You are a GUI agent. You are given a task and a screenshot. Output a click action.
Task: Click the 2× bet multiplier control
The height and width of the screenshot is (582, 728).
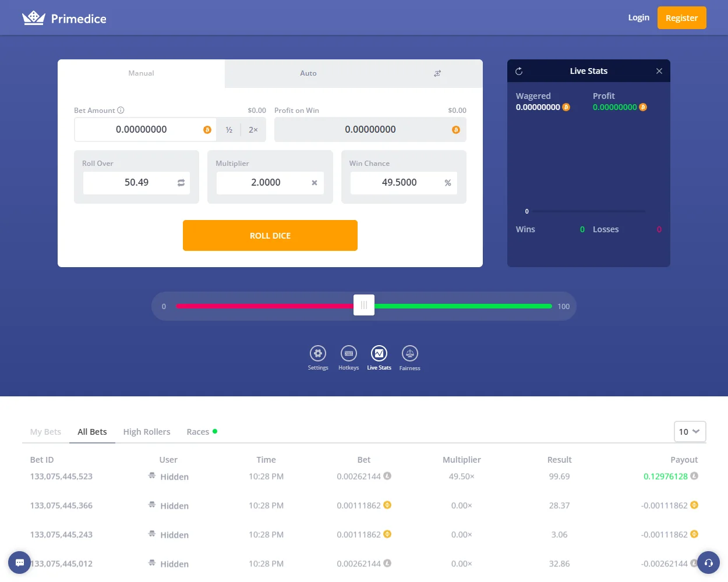point(253,129)
